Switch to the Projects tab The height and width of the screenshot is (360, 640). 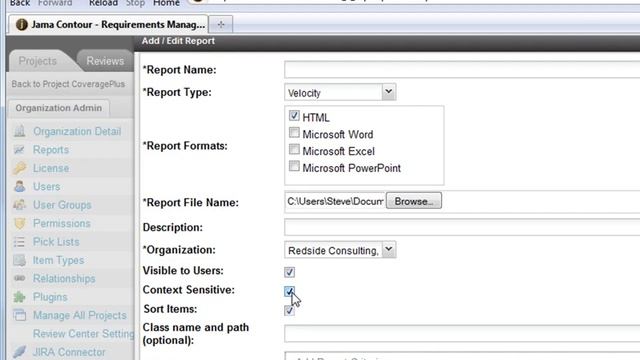point(38,61)
